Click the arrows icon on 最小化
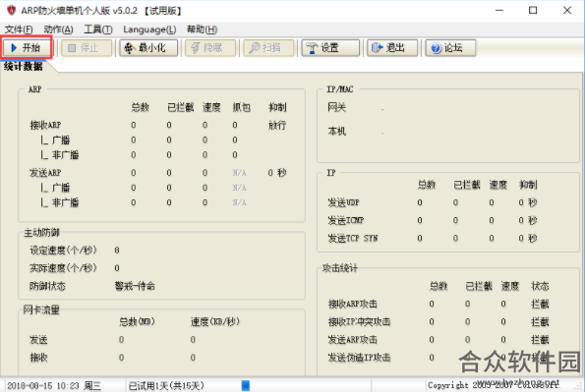This screenshot has height=392, width=585. (x=130, y=48)
